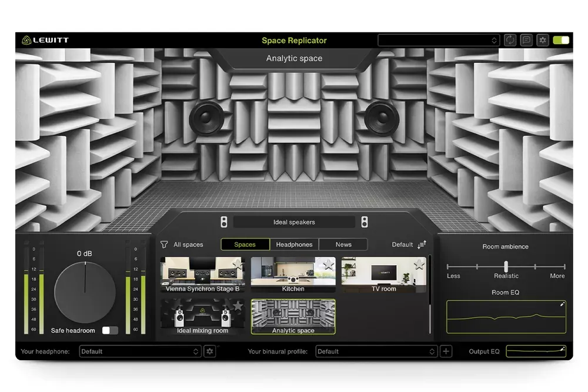
Task: Click the sort order icon next to Default
Action: (422, 244)
